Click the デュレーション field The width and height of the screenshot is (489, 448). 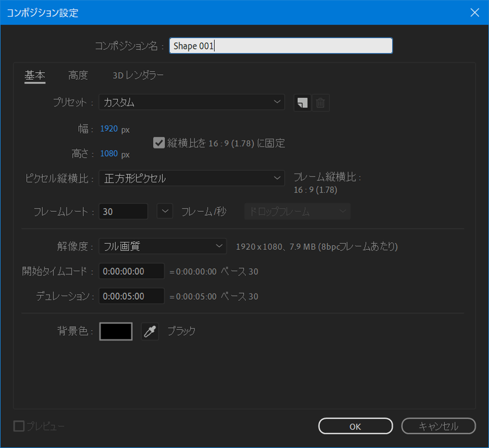pos(131,296)
